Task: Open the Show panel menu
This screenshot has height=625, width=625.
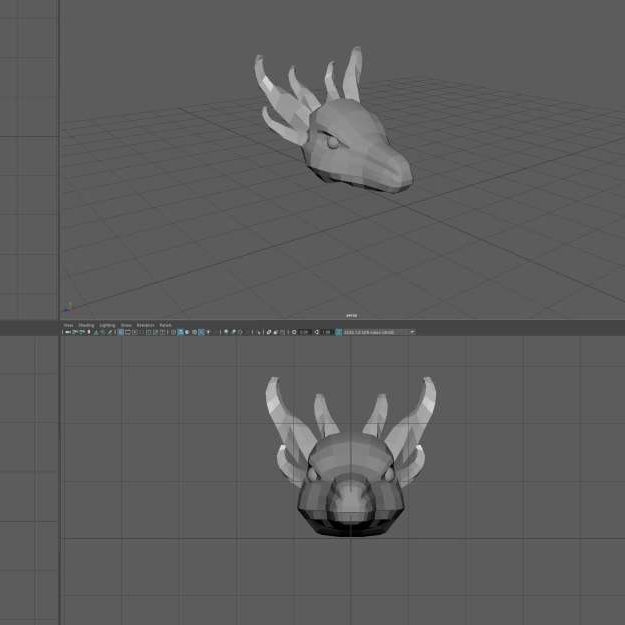Action: click(126, 325)
